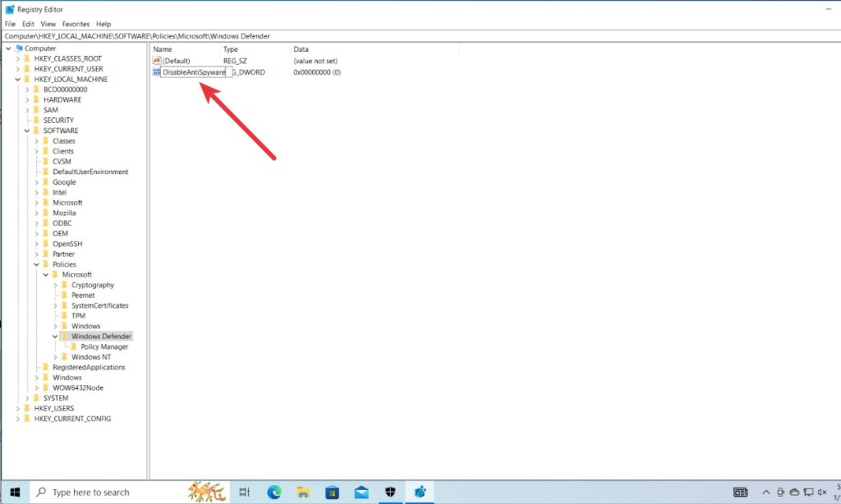This screenshot has width=841, height=504.
Task: Expand HKEY_CLASSES_ROOT hive
Action: pos(18,58)
